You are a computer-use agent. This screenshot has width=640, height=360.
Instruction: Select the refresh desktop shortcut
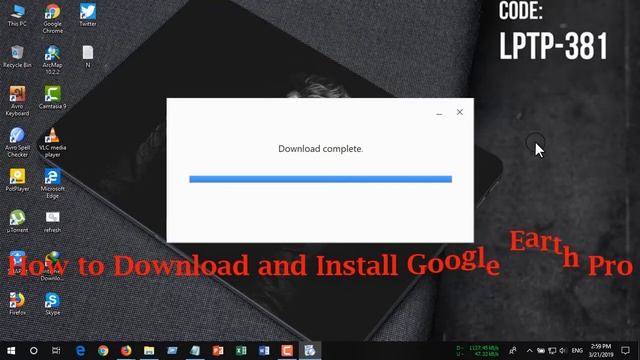point(53,222)
